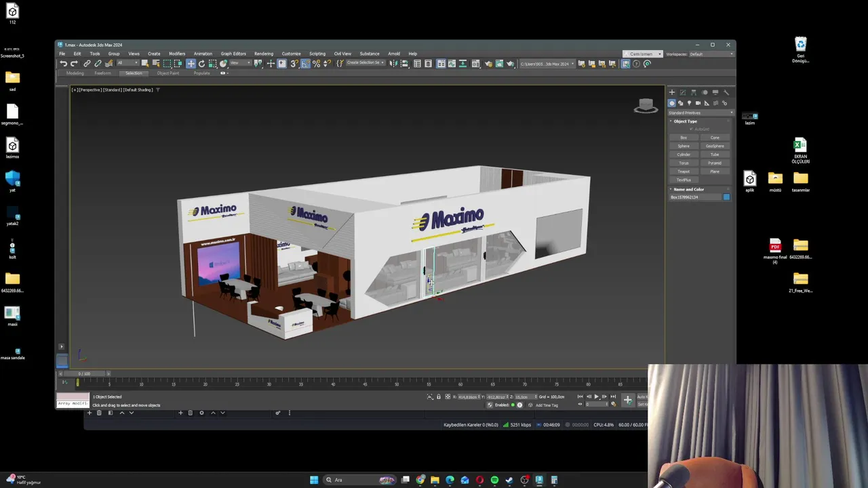Open the Workspaces Default dropdown

click(711, 54)
